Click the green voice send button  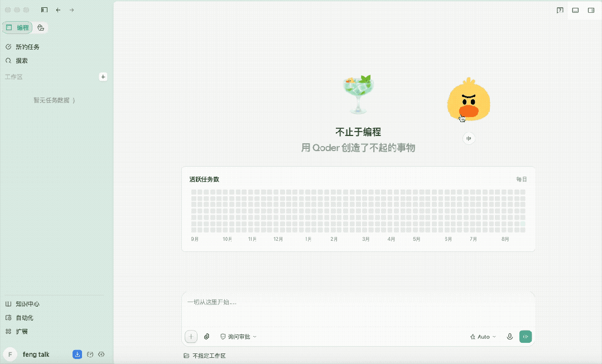pyautogui.click(x=526, y=336)
